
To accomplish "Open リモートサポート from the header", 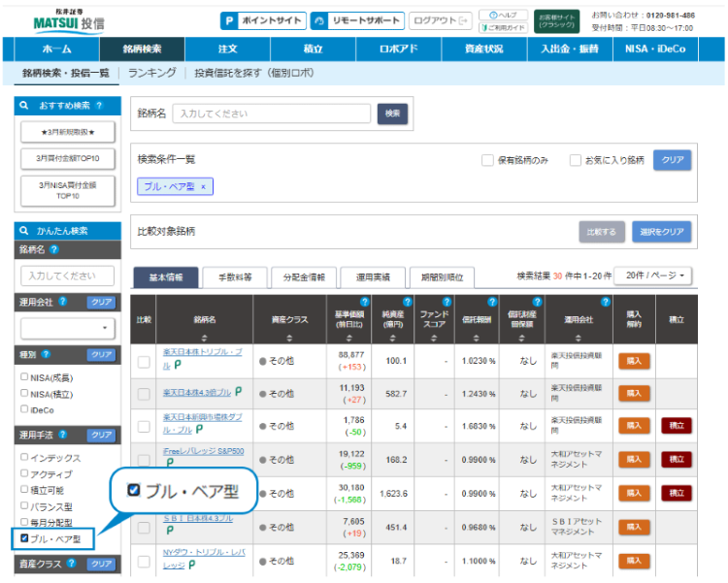I will click(x=356, y=19).
